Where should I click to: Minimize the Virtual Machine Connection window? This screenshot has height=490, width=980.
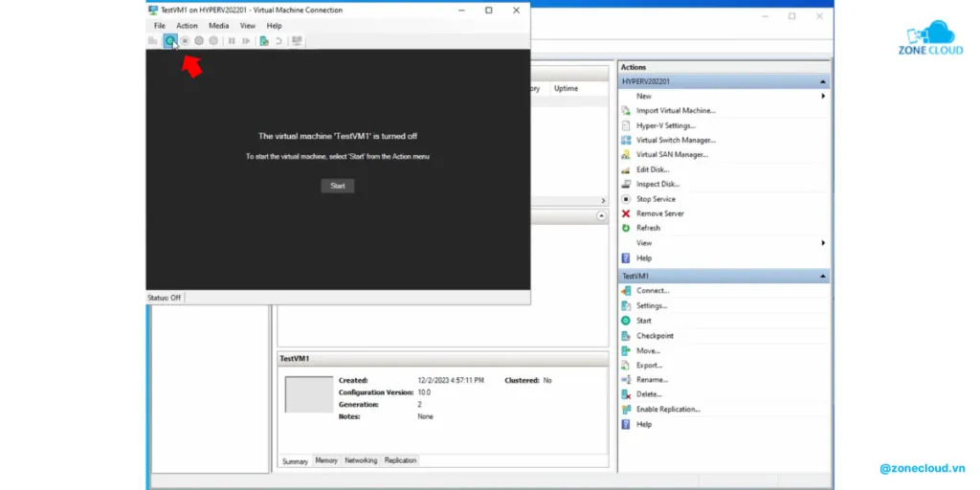click(460, 10)
